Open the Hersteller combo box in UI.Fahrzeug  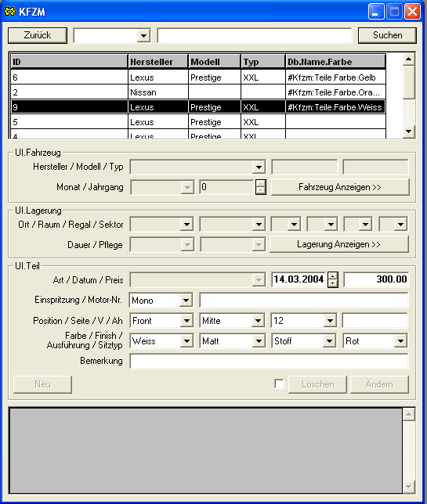[x=258, y=167]
